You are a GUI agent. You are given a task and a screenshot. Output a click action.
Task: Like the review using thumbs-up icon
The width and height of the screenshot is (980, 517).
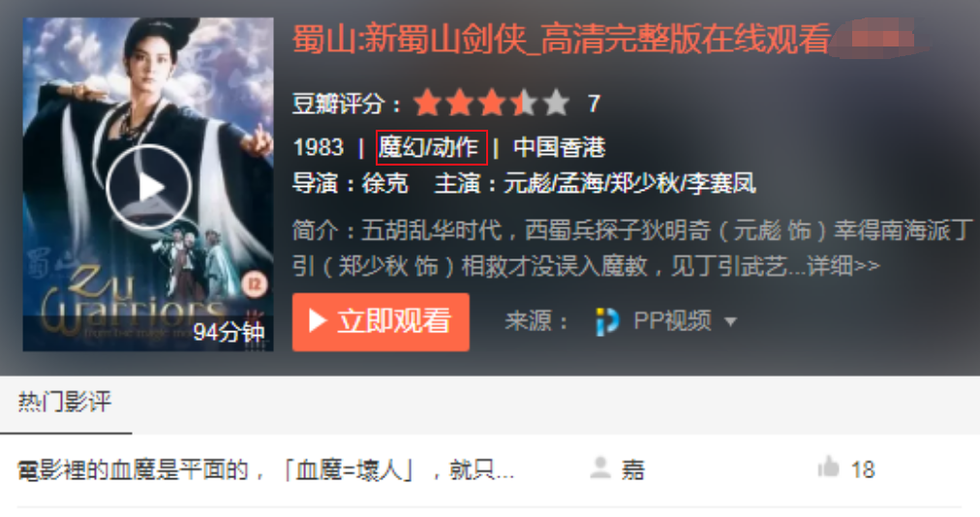tap(829, 467)
